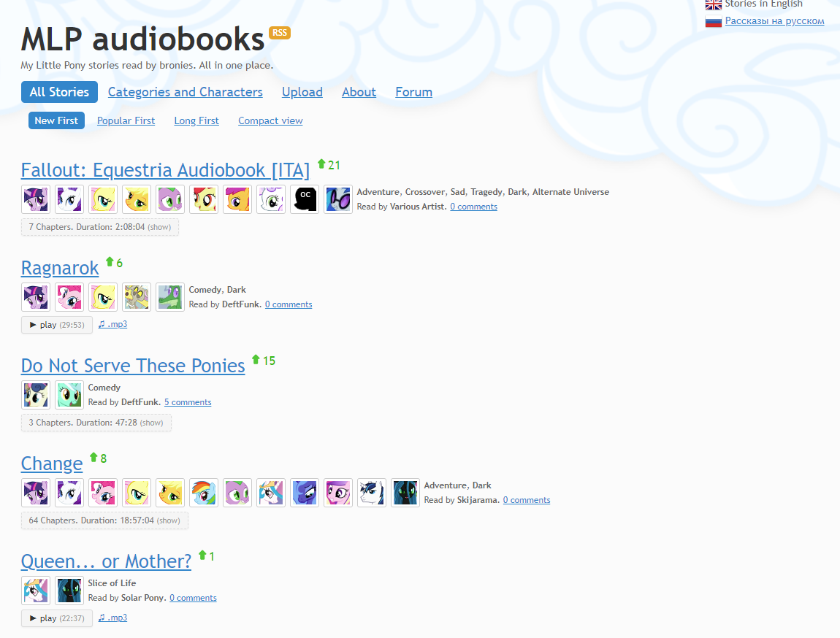Viewport: 840px width, 638px height.
Task: Select Scootaloo icon in Fallout: Equestria row
Action: pos(237,199)
